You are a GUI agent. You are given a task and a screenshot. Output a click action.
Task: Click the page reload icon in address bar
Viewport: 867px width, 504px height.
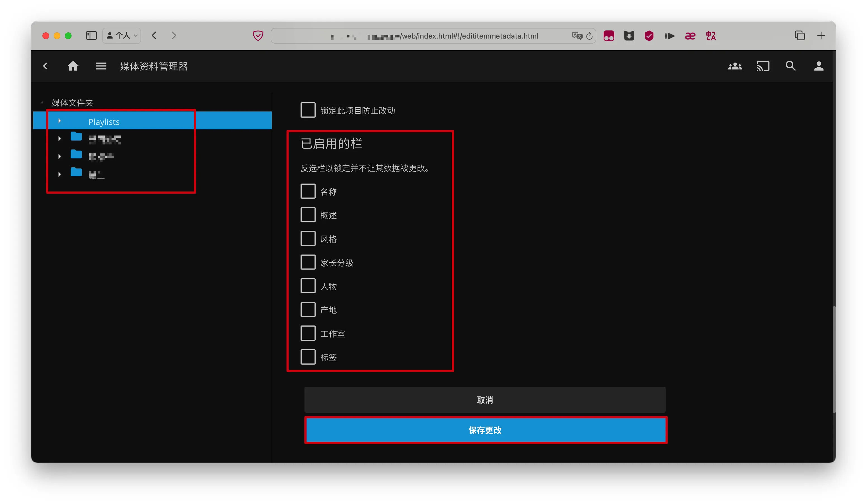589,36
